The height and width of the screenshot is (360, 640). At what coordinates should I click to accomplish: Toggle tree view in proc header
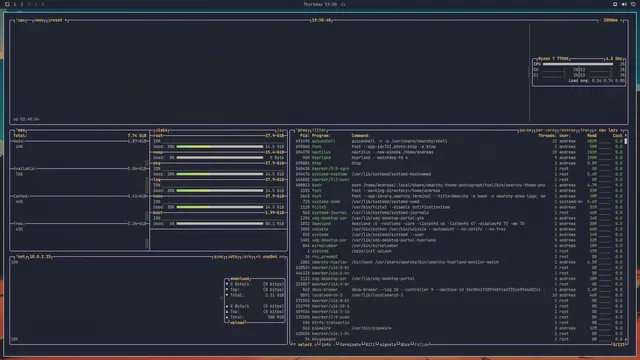click(x=585, y=130)
